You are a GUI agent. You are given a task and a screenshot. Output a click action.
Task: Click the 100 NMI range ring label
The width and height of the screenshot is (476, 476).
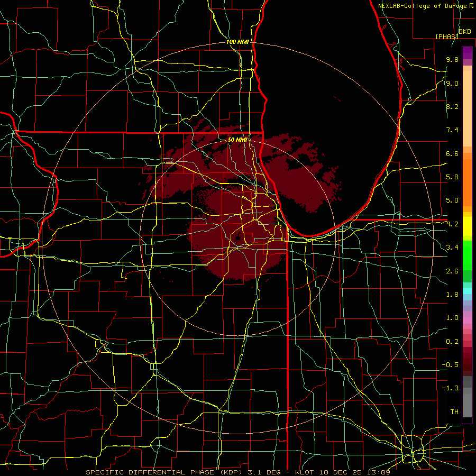pos(237,42)
